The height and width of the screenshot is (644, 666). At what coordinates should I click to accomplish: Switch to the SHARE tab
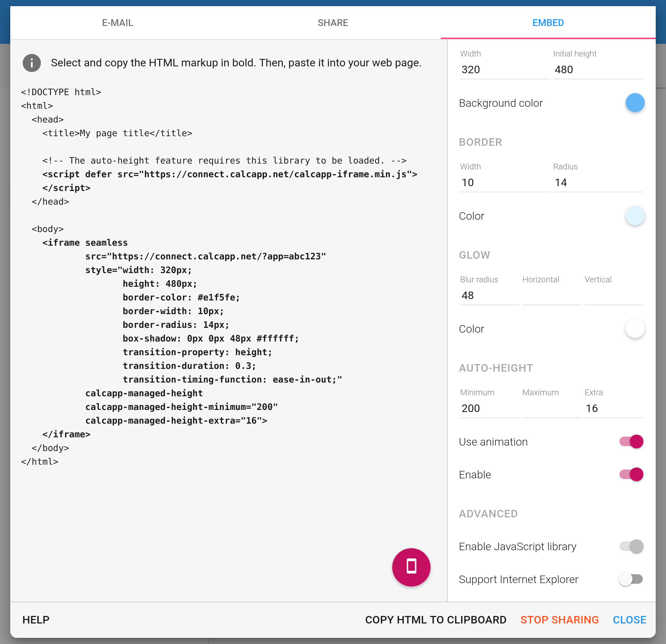(x=333, y=23)
